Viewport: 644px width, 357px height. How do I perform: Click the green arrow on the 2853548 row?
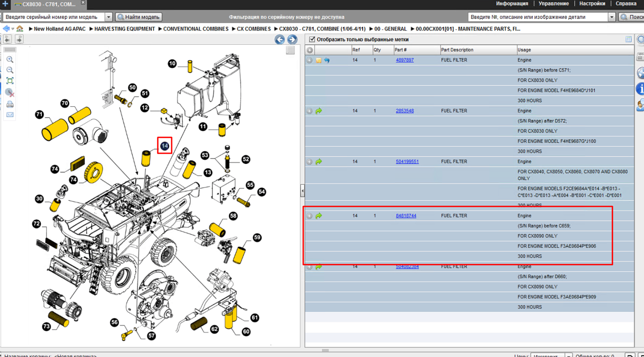[319, 111]
